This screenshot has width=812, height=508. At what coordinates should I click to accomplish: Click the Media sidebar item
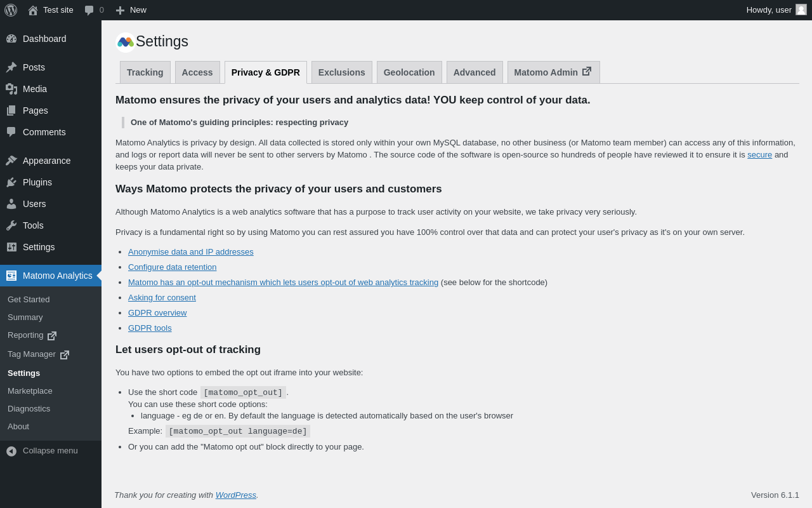coord(35,89)
